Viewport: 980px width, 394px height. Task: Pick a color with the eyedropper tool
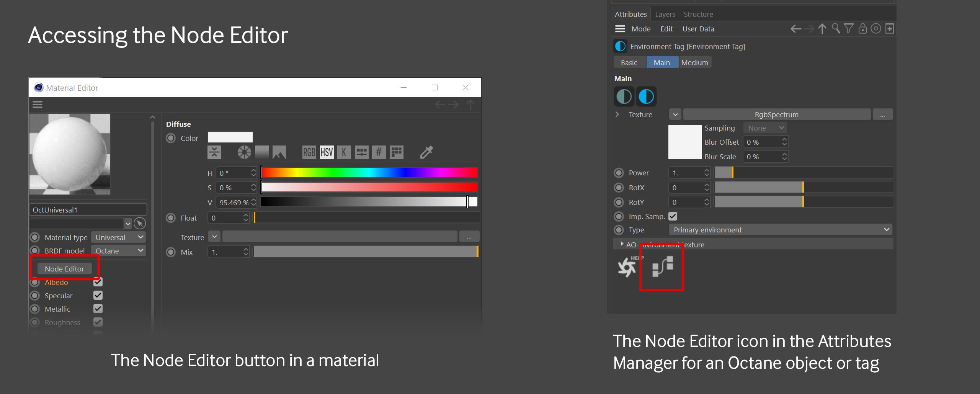coord(426,152)
